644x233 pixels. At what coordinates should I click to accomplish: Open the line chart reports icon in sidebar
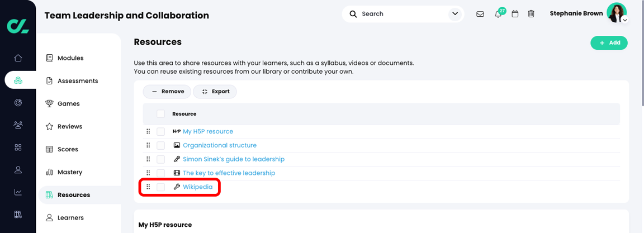tap(18, 192)
